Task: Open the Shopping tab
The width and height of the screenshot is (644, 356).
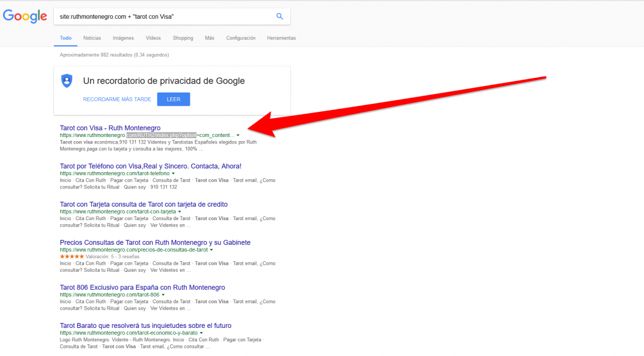Action: 183,38
